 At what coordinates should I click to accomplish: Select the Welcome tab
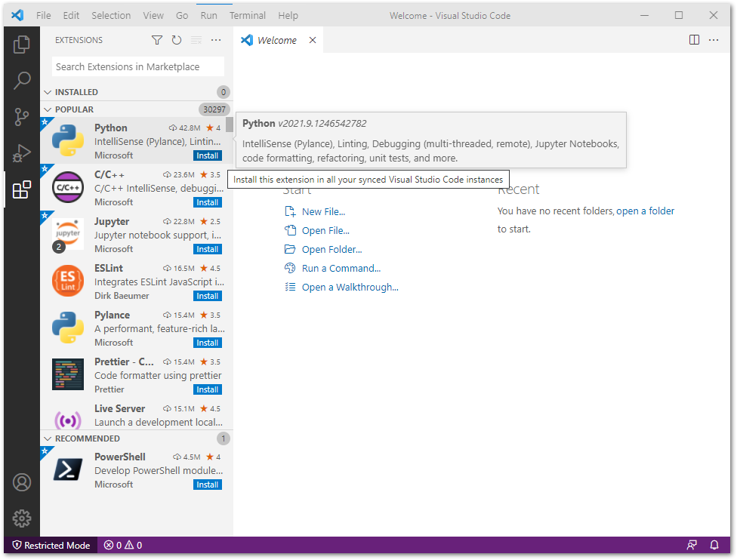[276, 40]
